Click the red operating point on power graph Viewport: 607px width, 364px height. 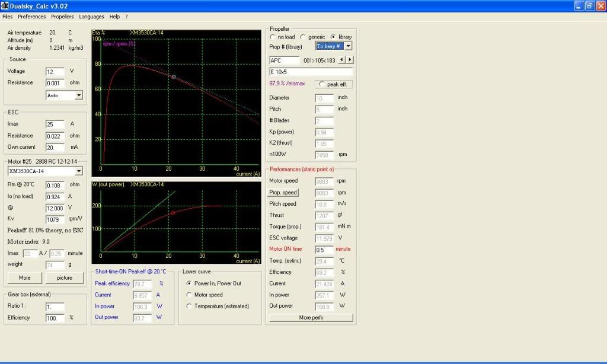(x=172, y=213)
